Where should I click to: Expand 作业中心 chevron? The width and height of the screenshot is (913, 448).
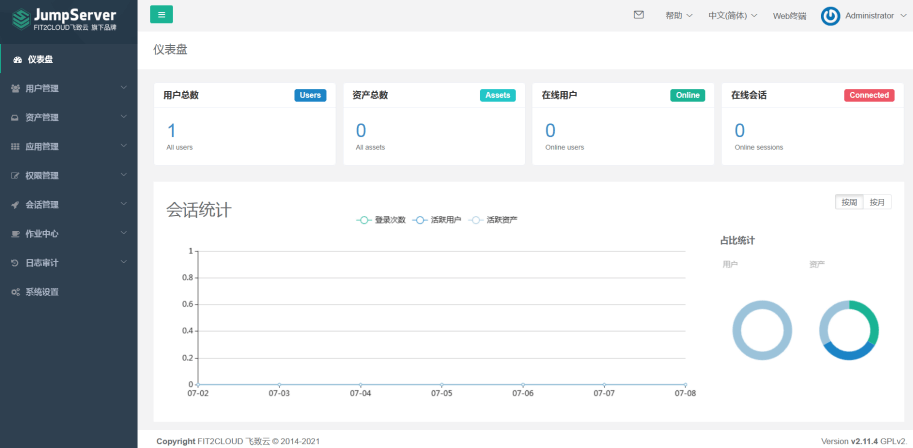click(123, 233)
